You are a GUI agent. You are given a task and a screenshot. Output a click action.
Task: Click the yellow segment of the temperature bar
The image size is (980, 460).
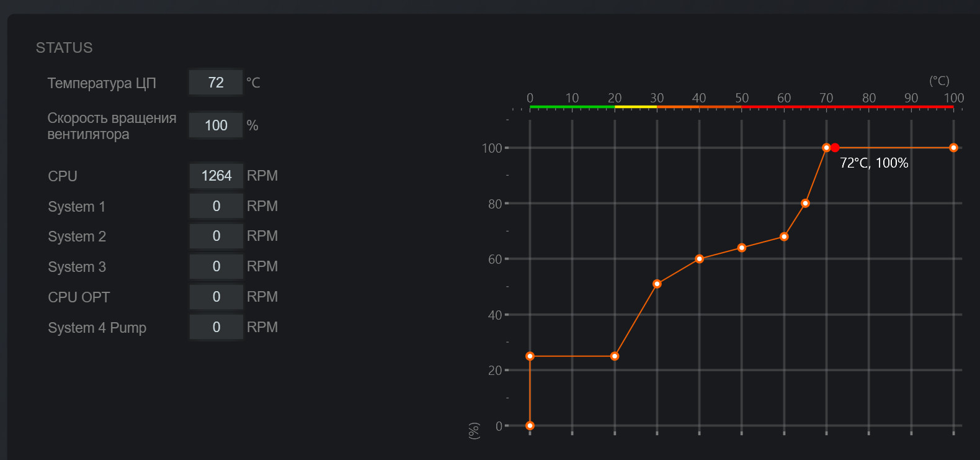coord(636,107)
